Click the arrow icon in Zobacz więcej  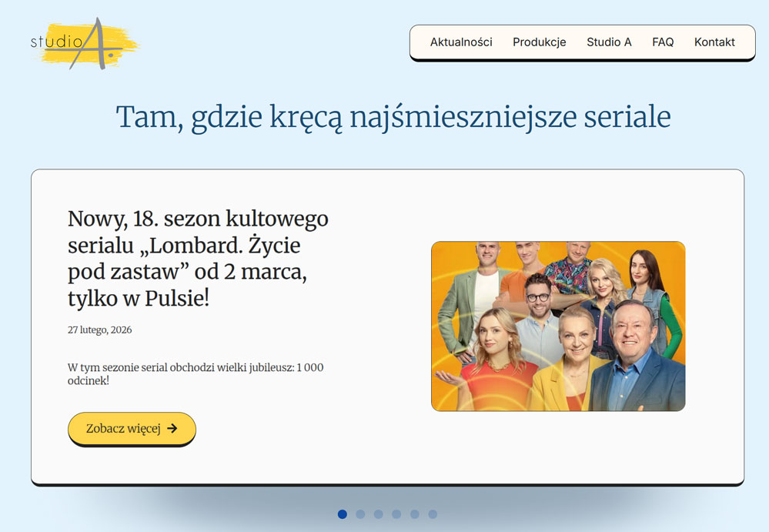(x=172, y=429)
